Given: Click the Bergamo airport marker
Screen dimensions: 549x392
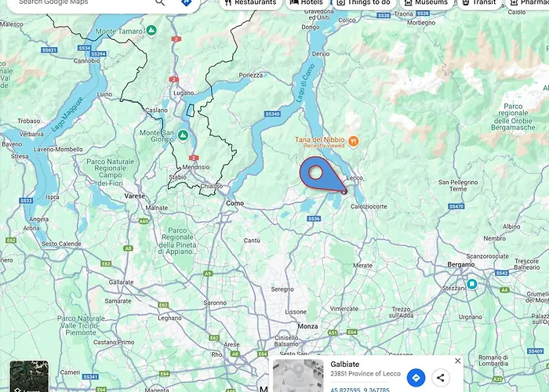Looking at the screenshot, I should click(471, 284).
